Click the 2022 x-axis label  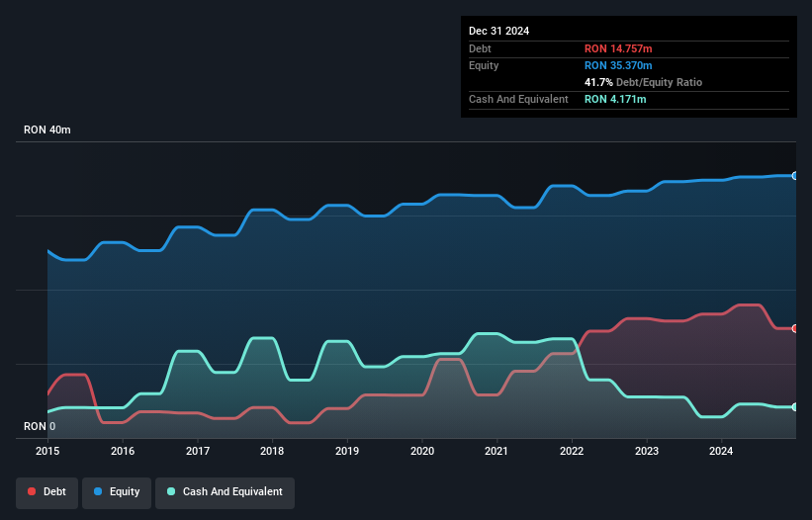point(572,451)
